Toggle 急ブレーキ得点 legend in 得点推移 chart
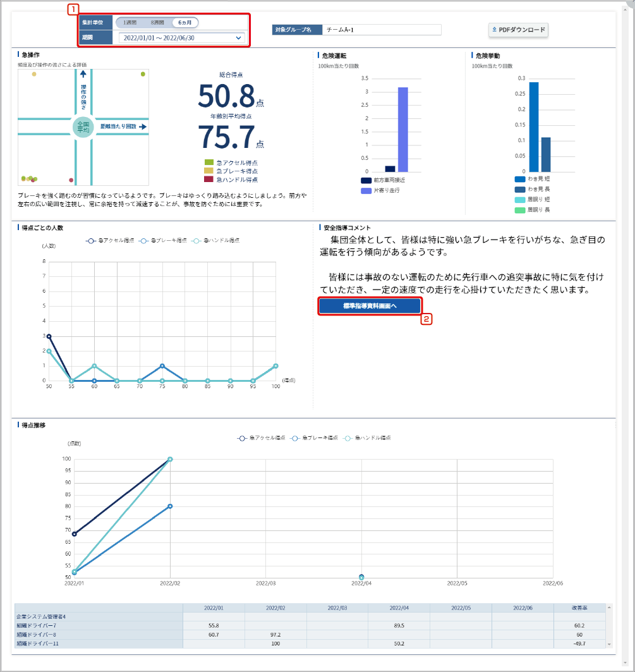635x672 pixels. tap(314, 437)
